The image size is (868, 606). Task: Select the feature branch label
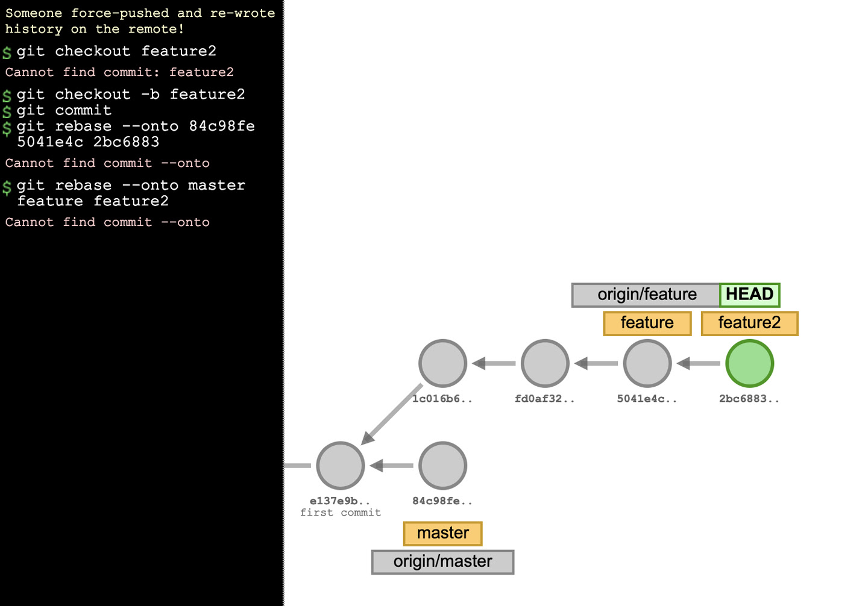pos(647,323)
